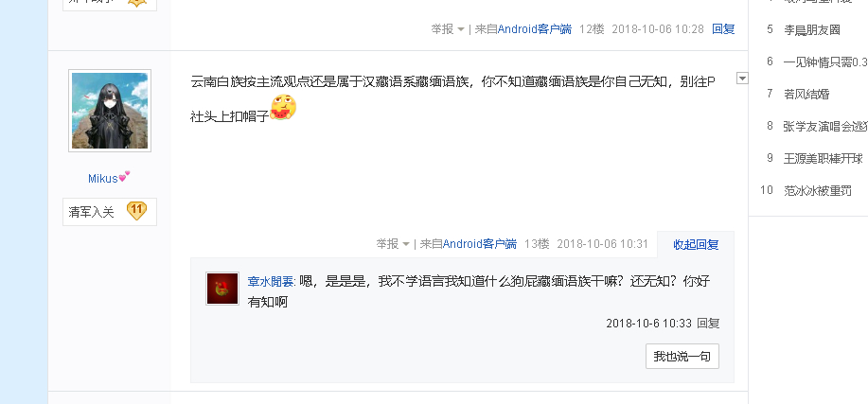
Task: Click the emoji face in post 13
Action: click(x=283, y=108)
